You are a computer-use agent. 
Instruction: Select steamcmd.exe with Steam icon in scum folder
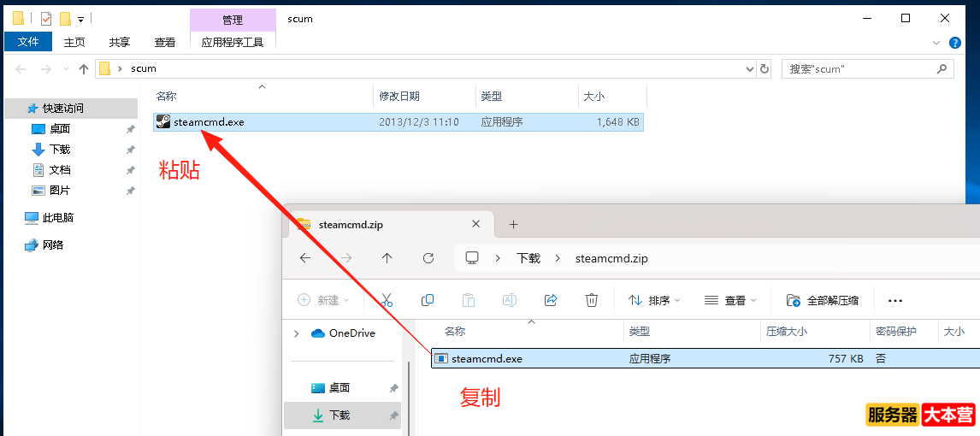[x=209, y=121]
